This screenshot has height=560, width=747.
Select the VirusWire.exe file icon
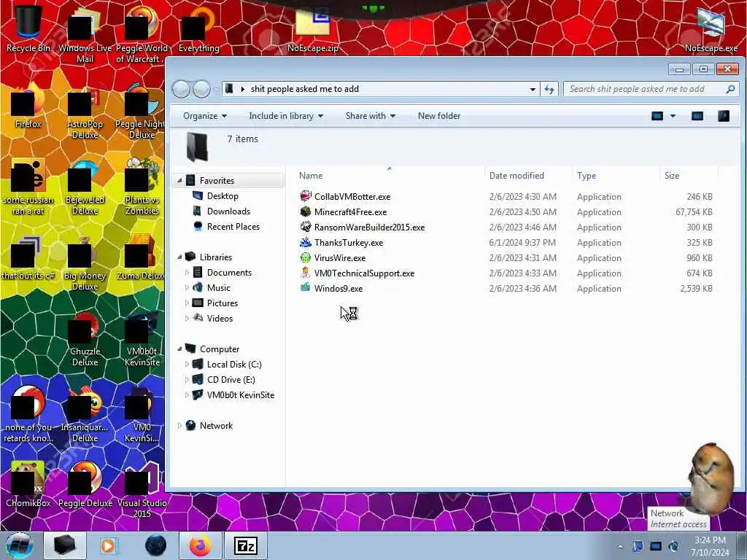click(x=306, y=257)
